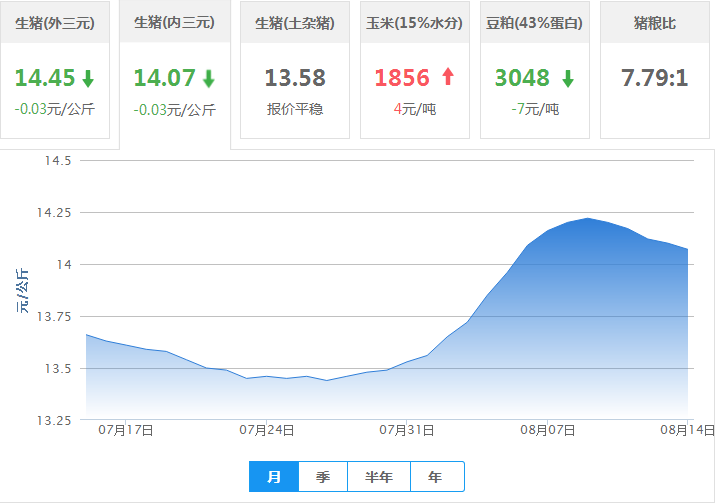
Task: Select the 月 time range button
Action: click(x=274, y=477)
